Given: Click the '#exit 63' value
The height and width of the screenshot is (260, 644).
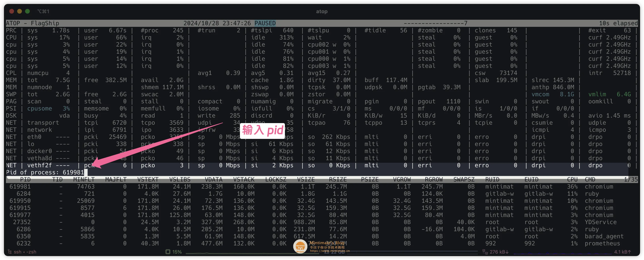Looking at the screenshot, I should [x=609, y=31].
